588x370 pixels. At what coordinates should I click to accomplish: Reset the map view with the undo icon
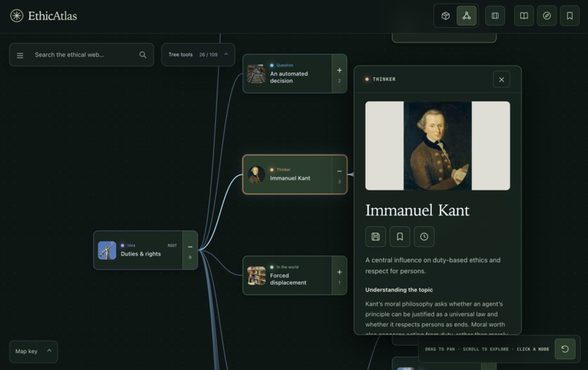pyautogui.click(x=565, y=349)
